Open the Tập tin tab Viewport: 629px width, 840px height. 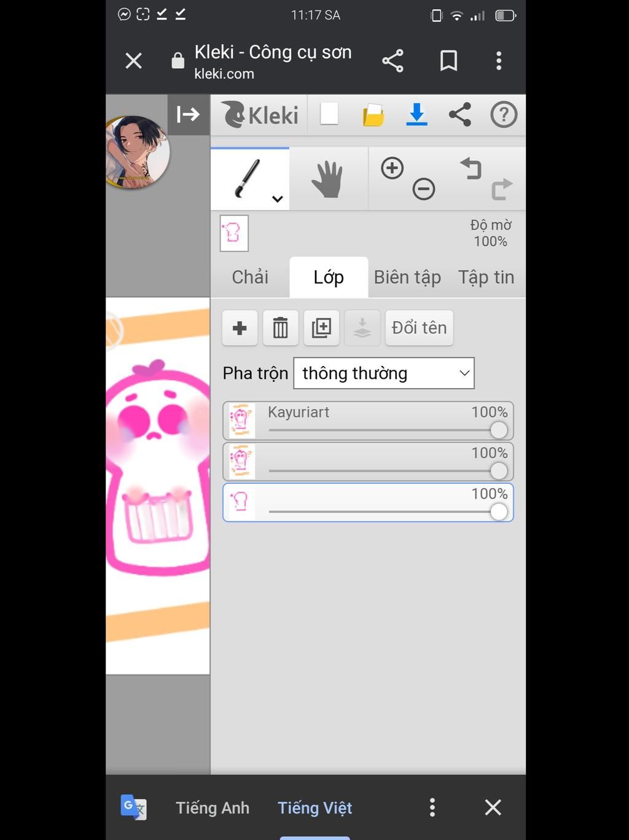[x=486, y=277]
